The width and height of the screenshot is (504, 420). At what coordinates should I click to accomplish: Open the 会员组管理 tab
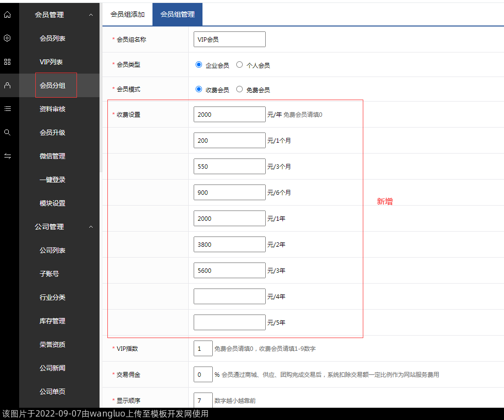click(177, 15)
